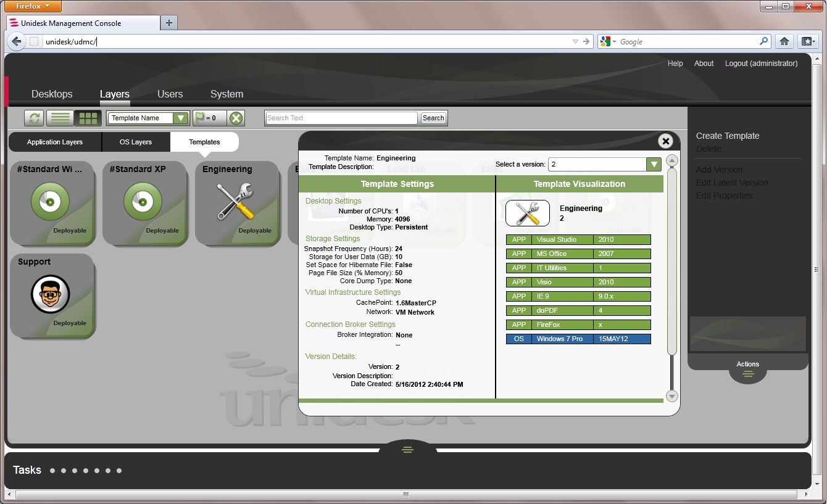Go to the Desktops section
Screen dimensions: 827x504
click(52, 94)
